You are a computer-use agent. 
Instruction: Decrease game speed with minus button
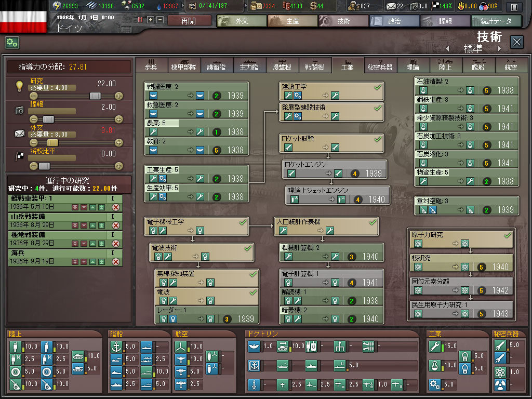point(160,20)
